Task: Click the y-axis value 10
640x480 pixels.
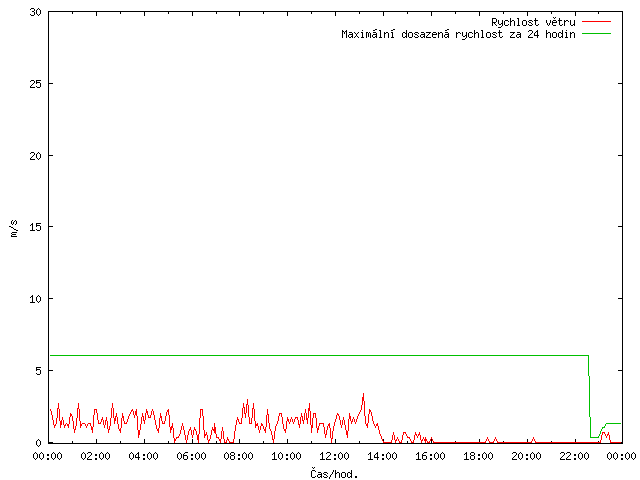Action: 36,299
